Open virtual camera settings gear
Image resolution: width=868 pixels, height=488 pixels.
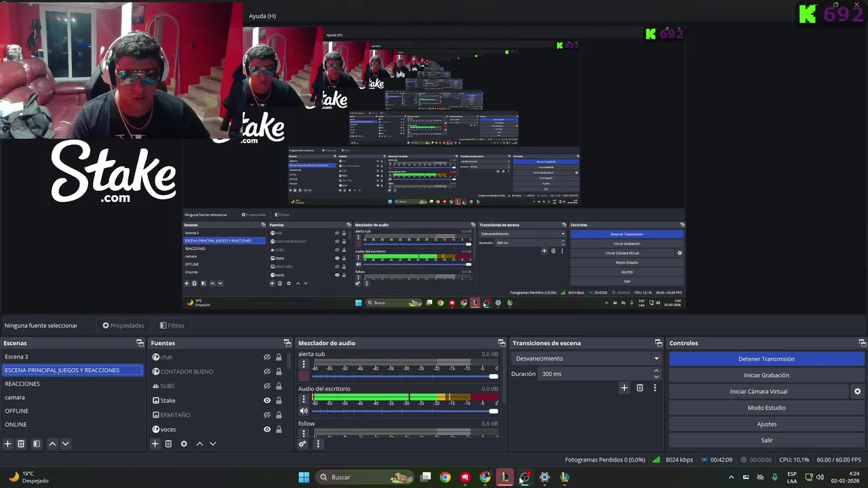(857, 392)
